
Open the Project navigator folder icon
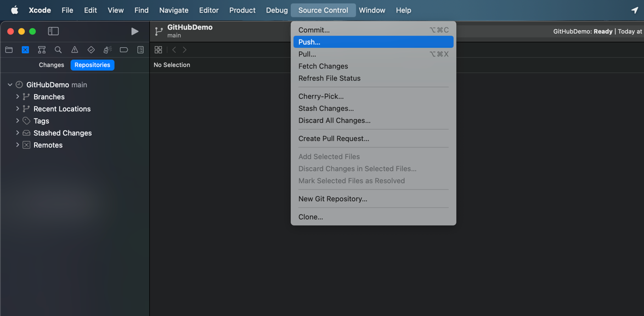click(x=9, y=50)
